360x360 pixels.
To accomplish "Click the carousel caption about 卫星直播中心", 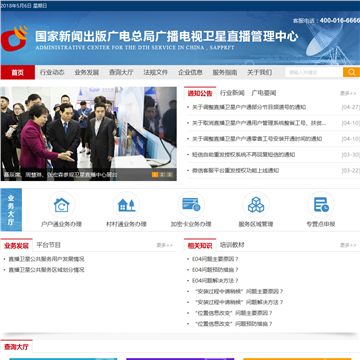I will (x=60, y=174).
